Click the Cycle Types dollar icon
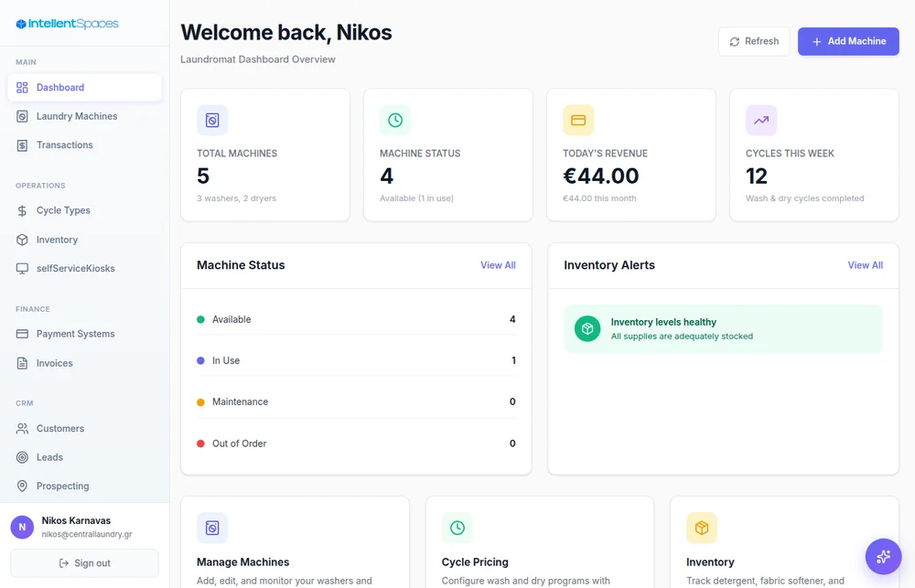 (22, 210)
